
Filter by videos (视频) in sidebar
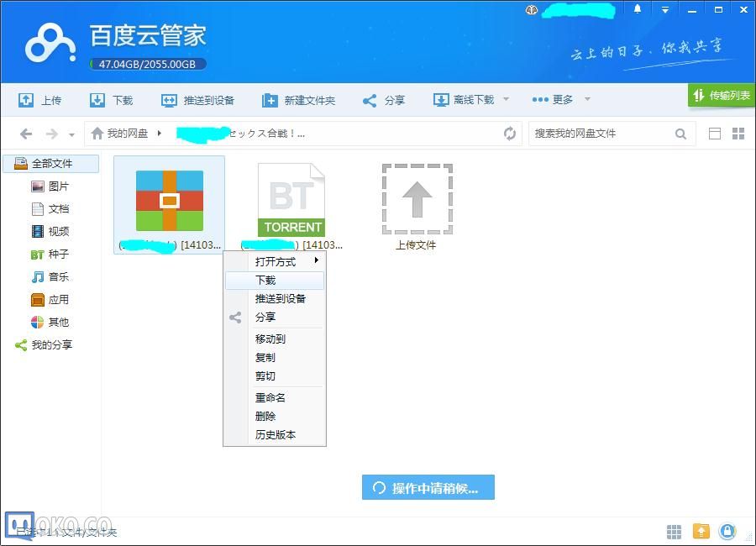[50, 232]
